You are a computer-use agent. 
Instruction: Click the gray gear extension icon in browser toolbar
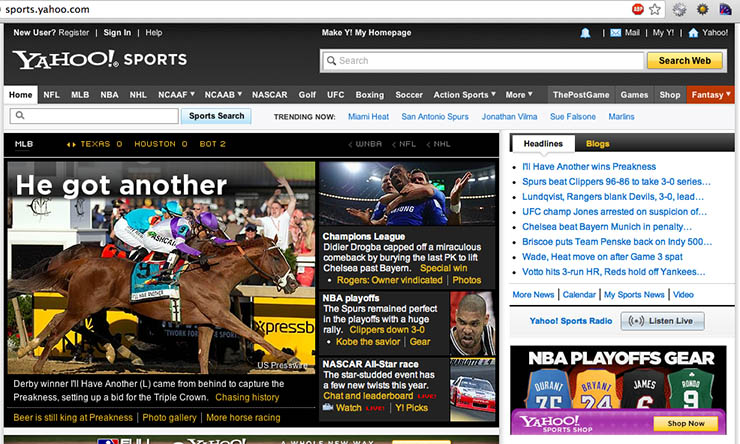pos(679,9)
